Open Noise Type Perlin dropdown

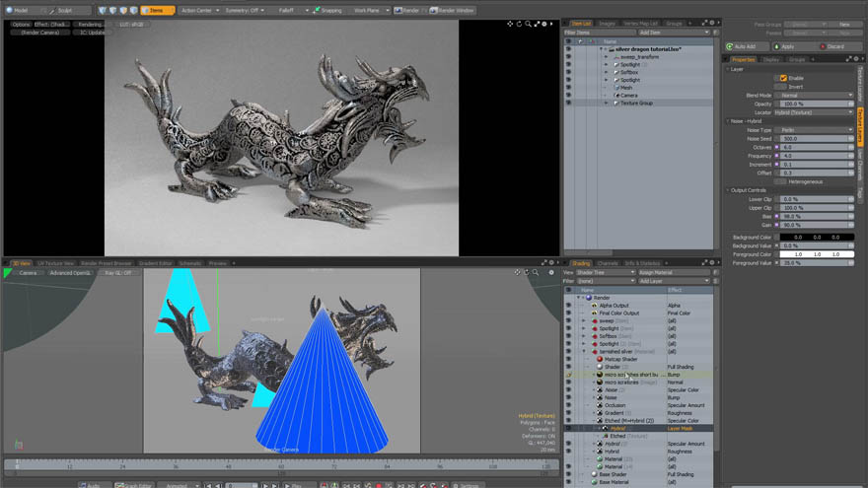814,129
